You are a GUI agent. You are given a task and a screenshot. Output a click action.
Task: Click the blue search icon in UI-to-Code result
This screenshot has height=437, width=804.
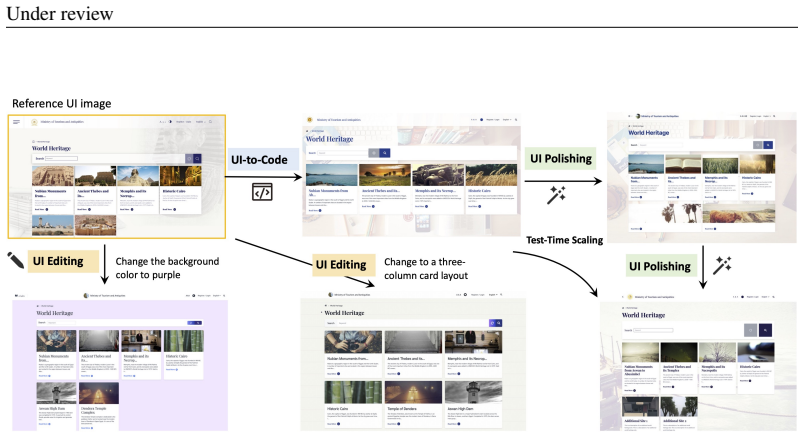coord(385,153)
